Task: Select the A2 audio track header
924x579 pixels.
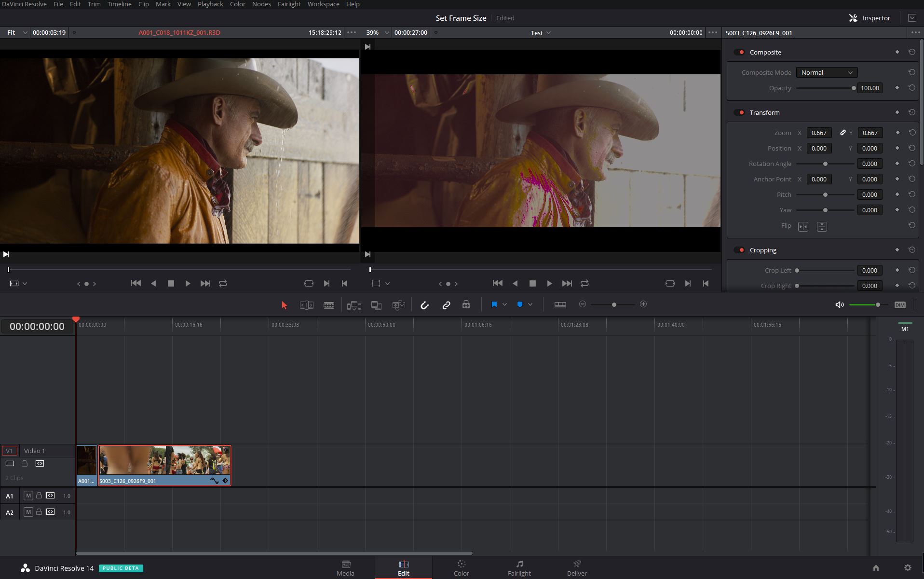Action: point(10,512)
